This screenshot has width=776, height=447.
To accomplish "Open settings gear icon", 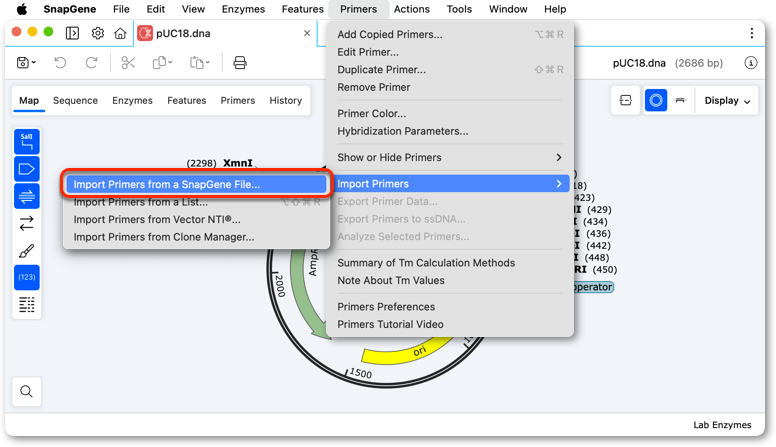I will click(x=97, y=33).
